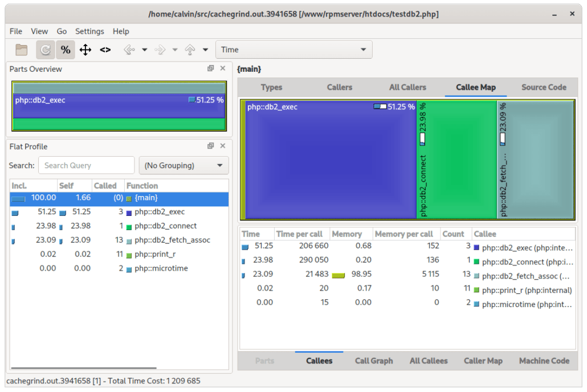This screenshot has width=587, height=392.
Task: Click the Go Up navigation arrow
Action: [x=190, y=50]
